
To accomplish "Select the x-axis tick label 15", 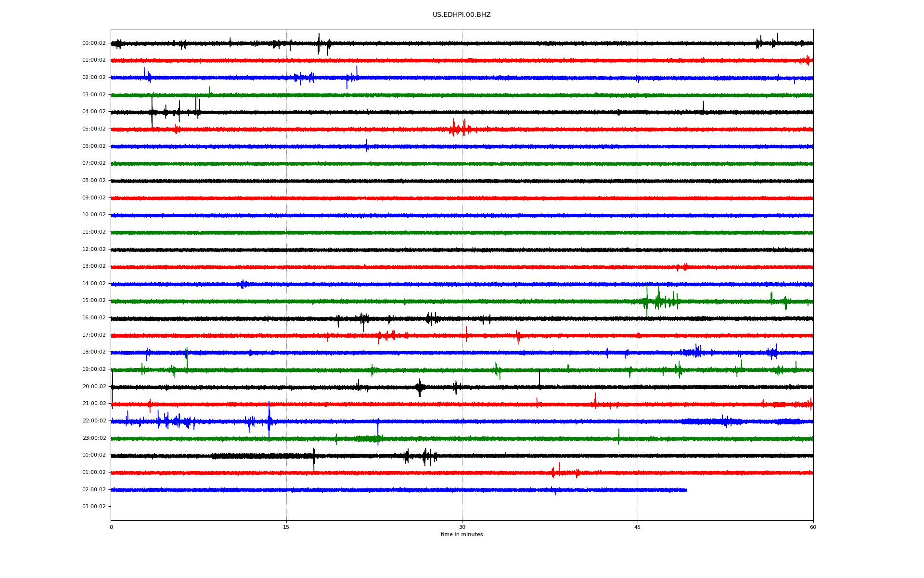I will click(286, 527).
